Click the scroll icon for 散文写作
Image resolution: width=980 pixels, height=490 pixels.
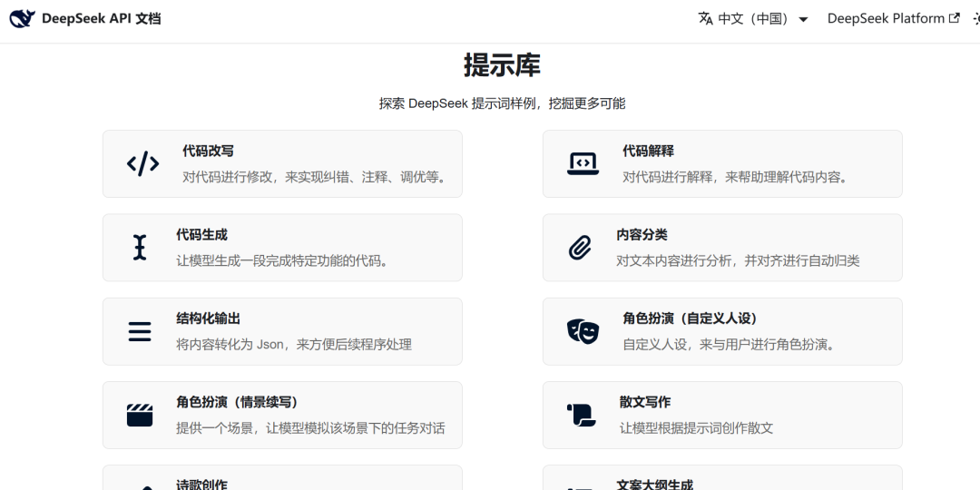tap(582, 415)
